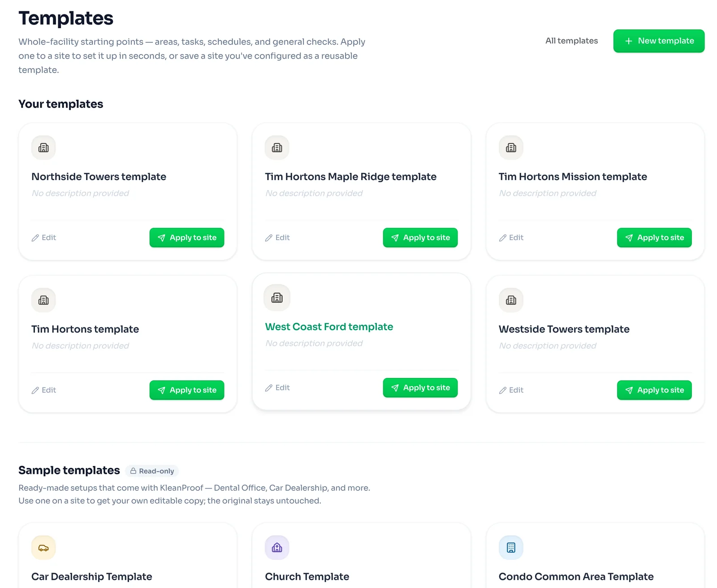Image resolution: width=717 pixels, height=588 pixels.
Task: Edit the Northside Towers template
Action: tap(44, 238)
